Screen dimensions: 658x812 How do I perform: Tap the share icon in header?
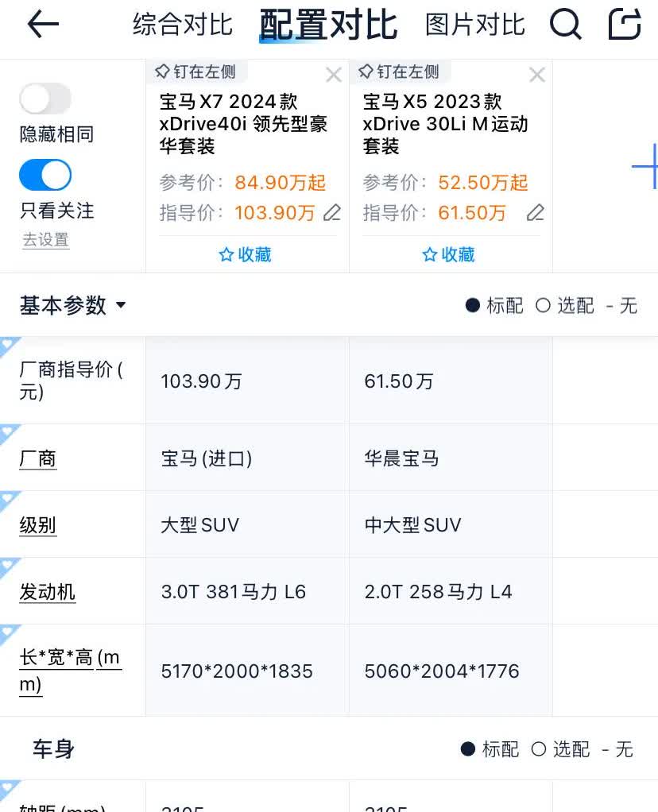coord(625,24)
